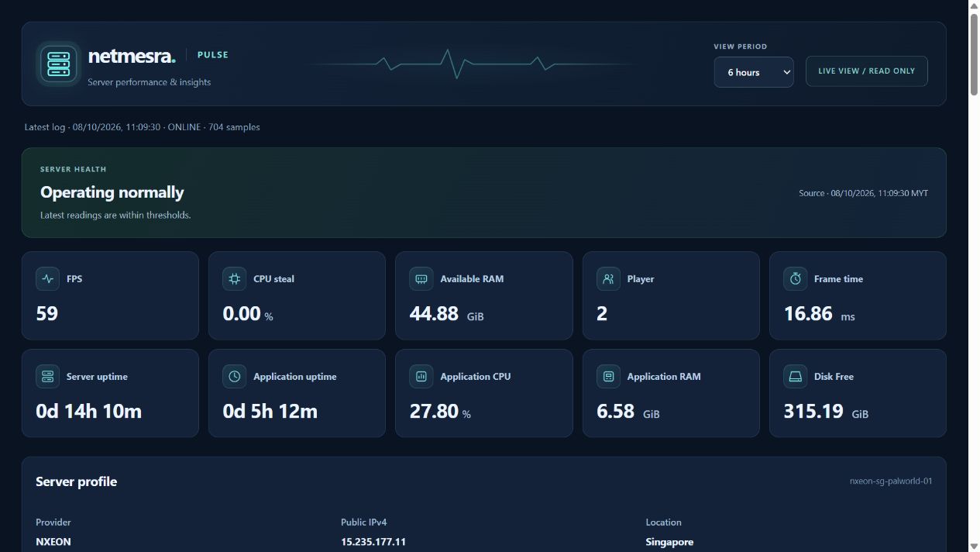Click the Frame time value 16.86
Viewport: 980px width, 552px height.
tap(808, 313)
